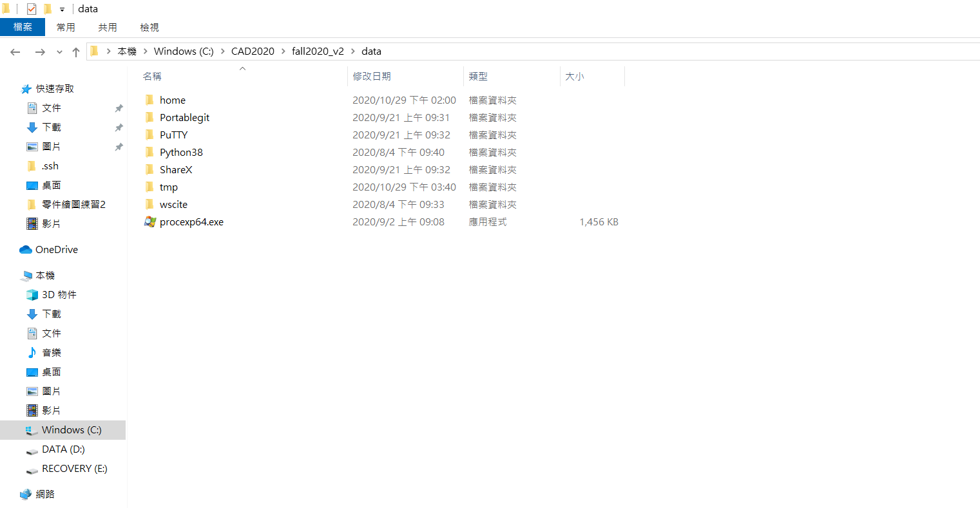Click 本機 in the address breadcrumb
The image size is (980, 508).
click(x=127, y=52)
